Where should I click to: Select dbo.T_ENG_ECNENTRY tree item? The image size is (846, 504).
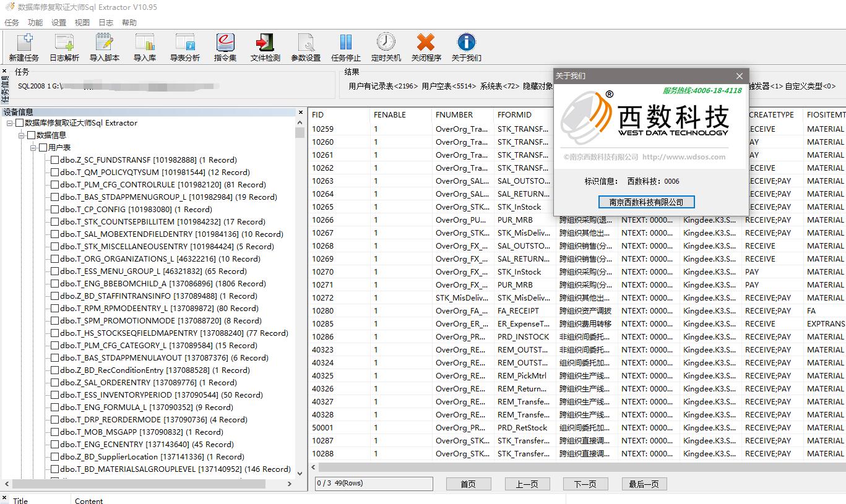pos(147,445)
